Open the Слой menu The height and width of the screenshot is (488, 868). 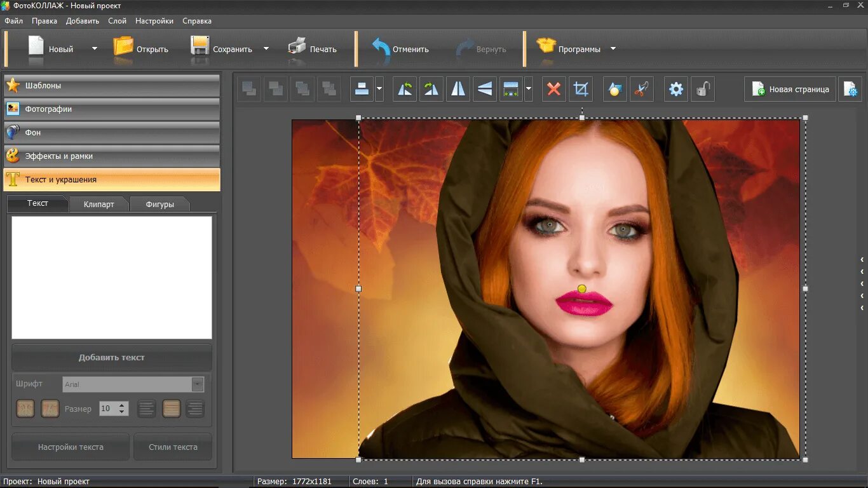point(117,21)
